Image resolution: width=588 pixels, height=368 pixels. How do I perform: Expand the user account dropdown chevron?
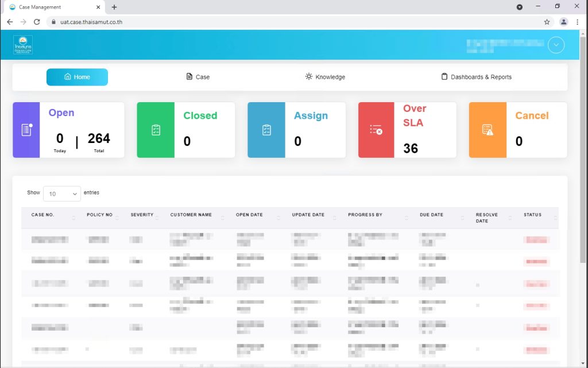(x=556, y=45)
